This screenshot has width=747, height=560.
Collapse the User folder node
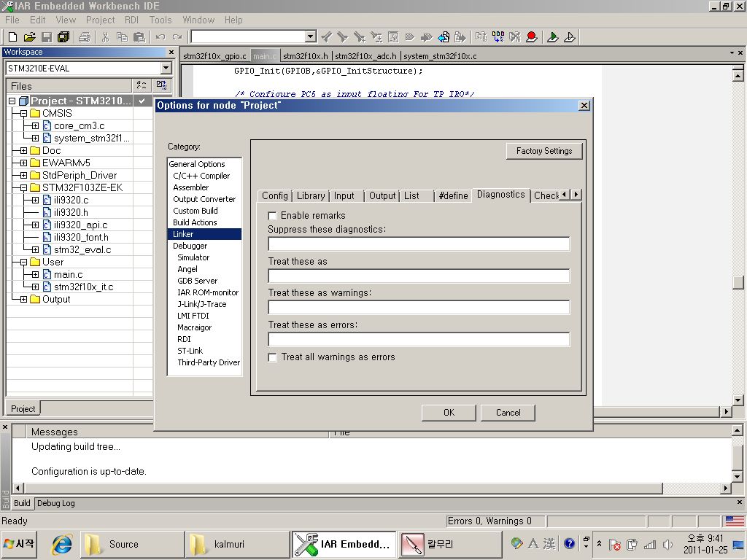(x=23, y=262)
